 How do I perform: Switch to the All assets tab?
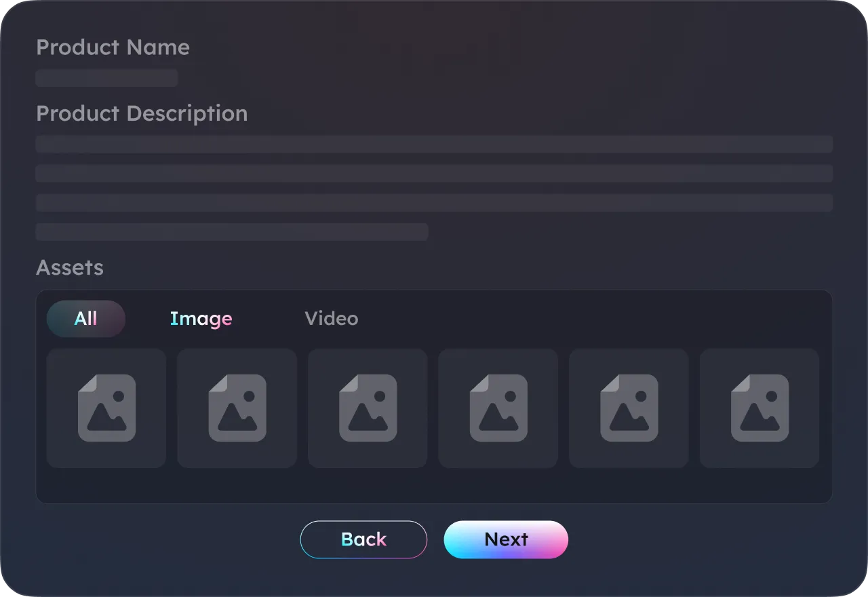(x=86, y=319)
